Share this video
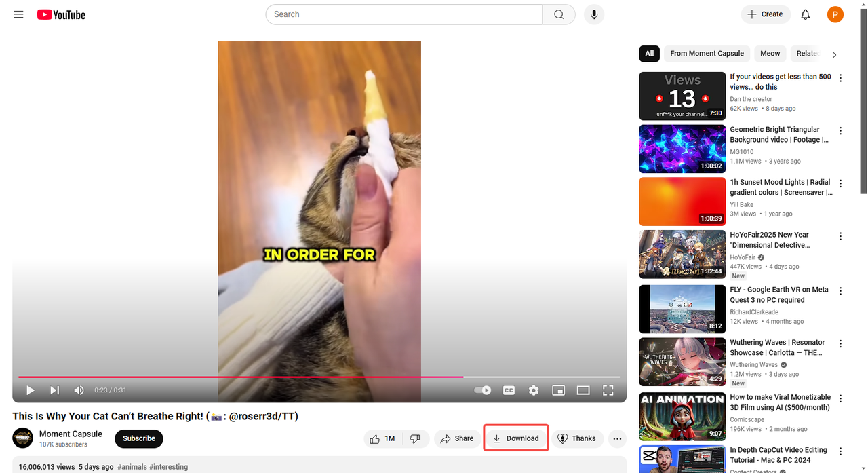 click(457, 438)
